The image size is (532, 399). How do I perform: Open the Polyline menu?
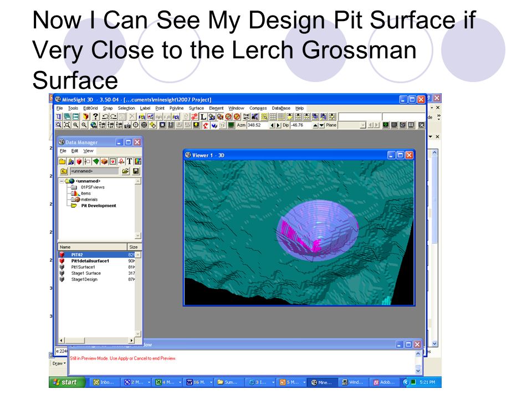[x=176, y=108]
